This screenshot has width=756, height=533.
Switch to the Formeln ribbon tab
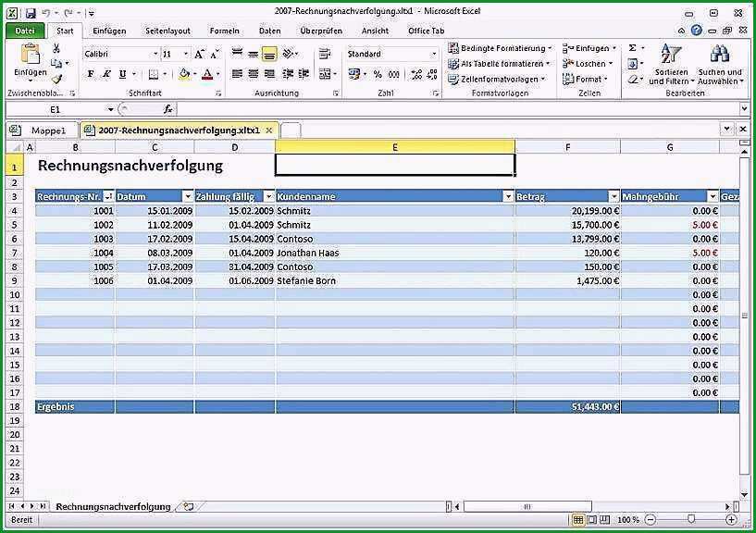pos(225,31)
